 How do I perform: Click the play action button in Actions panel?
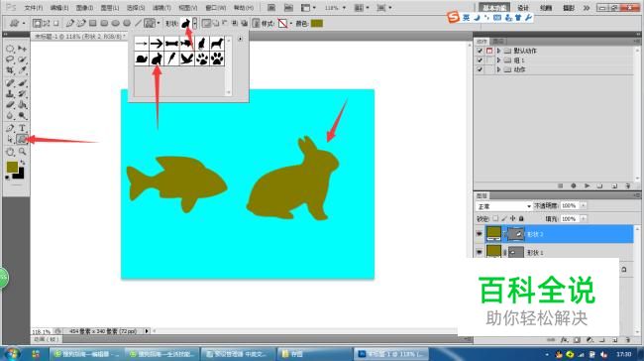587,185
